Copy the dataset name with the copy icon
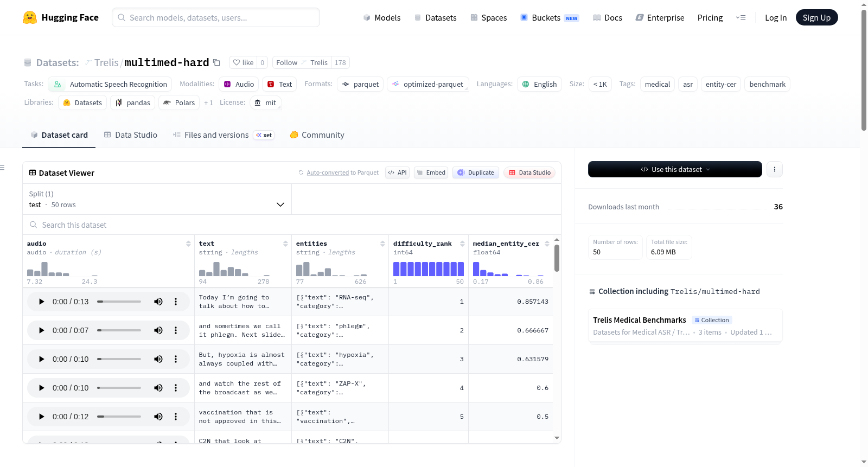Viewport: 868px width, 467px height. pos(216,62)
